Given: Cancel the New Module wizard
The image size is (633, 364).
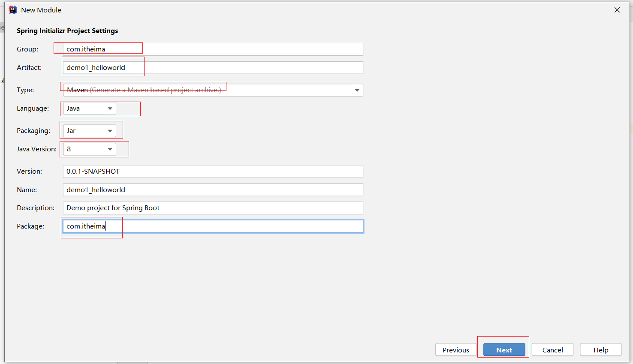Looking at the screenshot, I should point(552,350).
